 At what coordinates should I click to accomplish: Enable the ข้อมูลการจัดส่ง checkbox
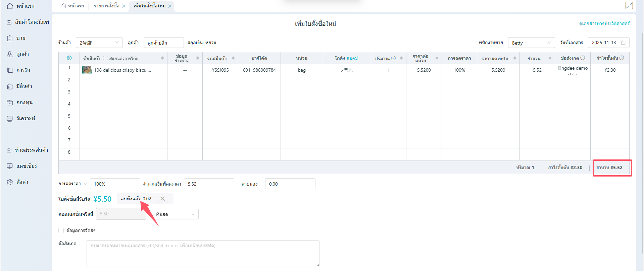pos(61,230)
